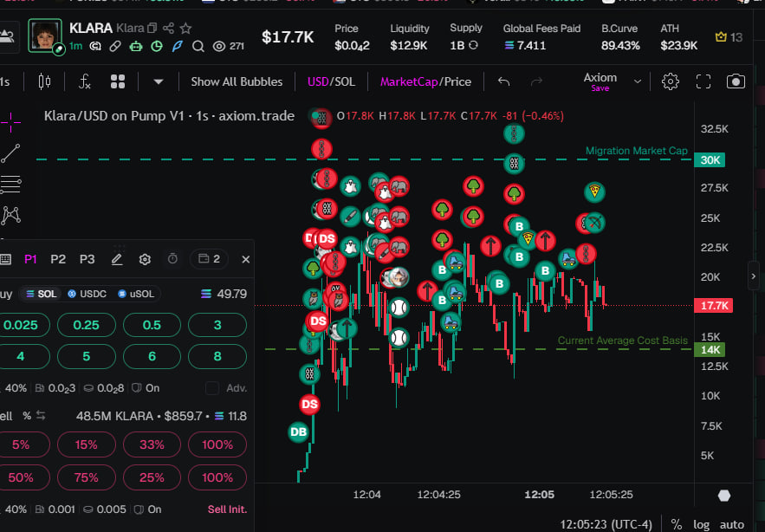The image size is (765, 532).
Task: Select SOL as buy currency
Action: click(x=42, y=294)
